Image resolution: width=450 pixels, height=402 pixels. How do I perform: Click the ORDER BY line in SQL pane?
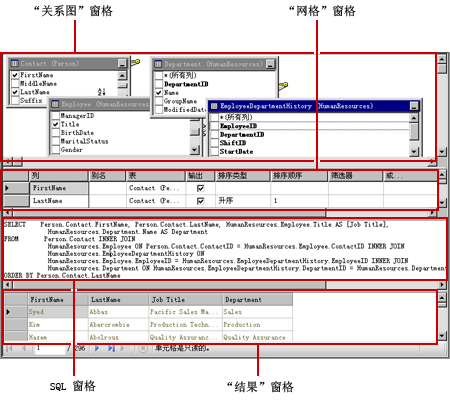(62, 275)
